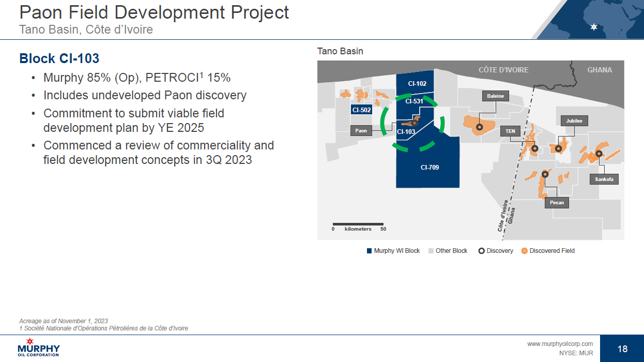Click the Jubilee discovery marker circle
The image size is (644, 362).
[x=559, y=148]
